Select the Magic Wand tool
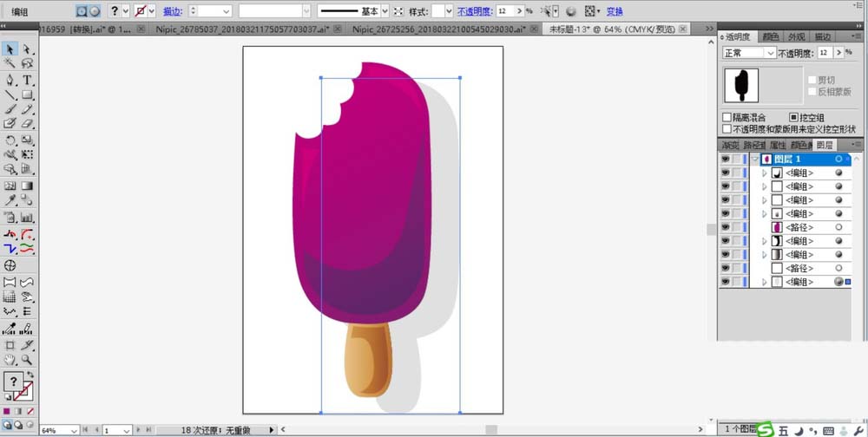The height and width of the screenshot is (437, 868). 10,63
